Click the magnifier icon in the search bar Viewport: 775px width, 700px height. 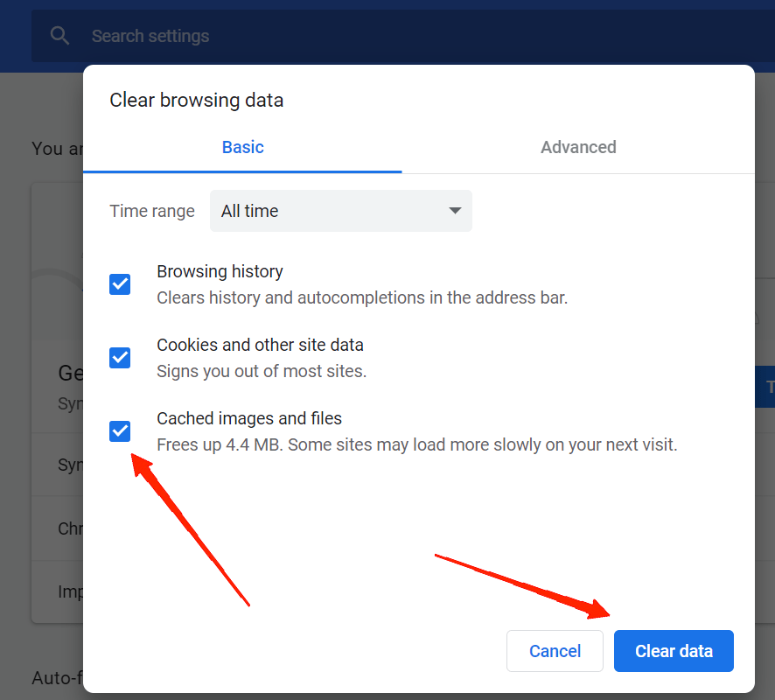(59, 36)
